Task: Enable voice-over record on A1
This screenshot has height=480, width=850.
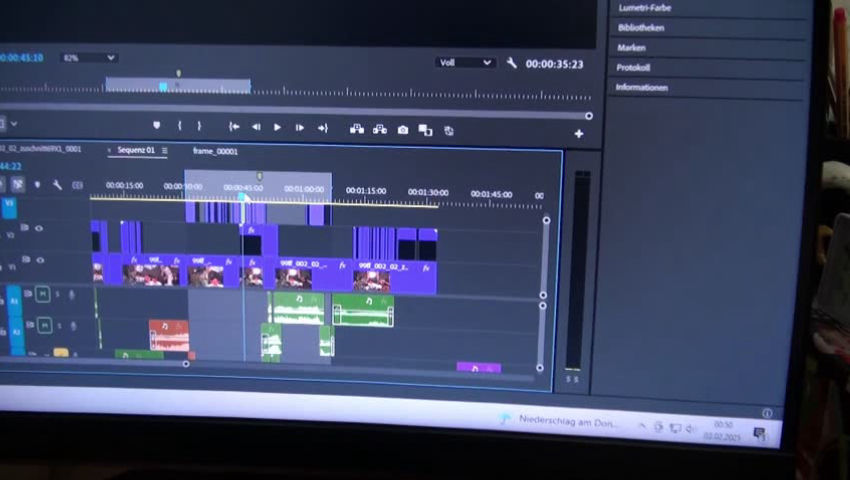Action: point(72,295)
